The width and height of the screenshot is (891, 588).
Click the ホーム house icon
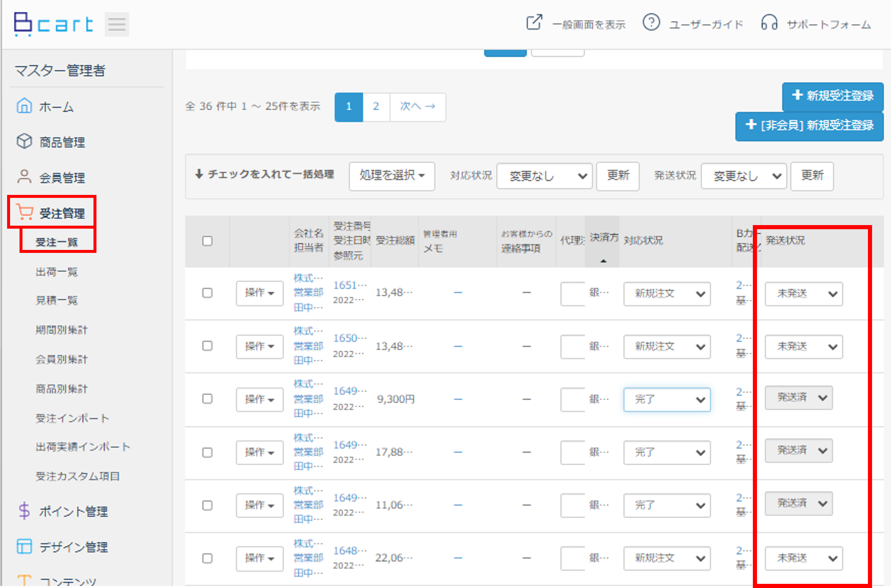pos(24,106)
